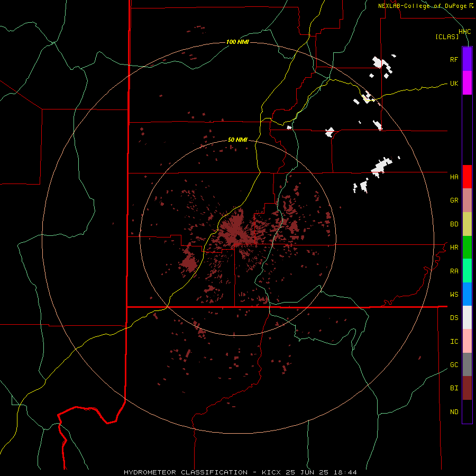Pick the DS white legend swatch
The height and width of the screenshot is (476, 476).
coord(467,317)
